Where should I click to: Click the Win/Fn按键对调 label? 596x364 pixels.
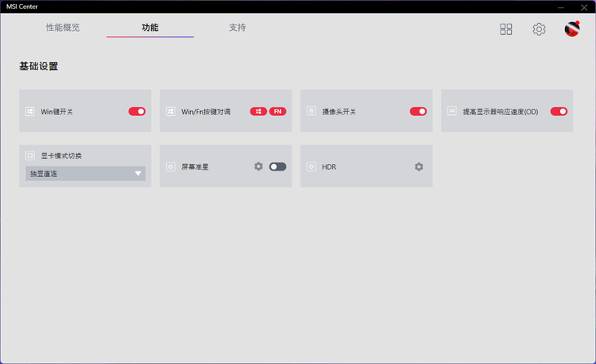tap(206, 112)
